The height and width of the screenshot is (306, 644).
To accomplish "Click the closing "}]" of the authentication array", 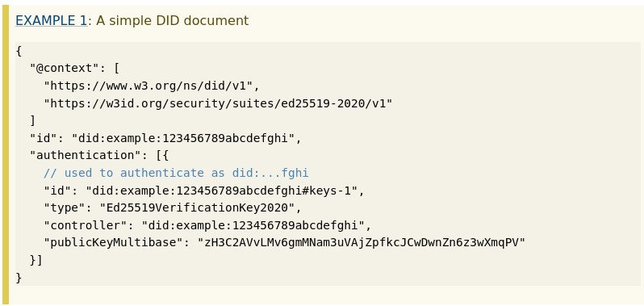I will click(x=36, y=261).
